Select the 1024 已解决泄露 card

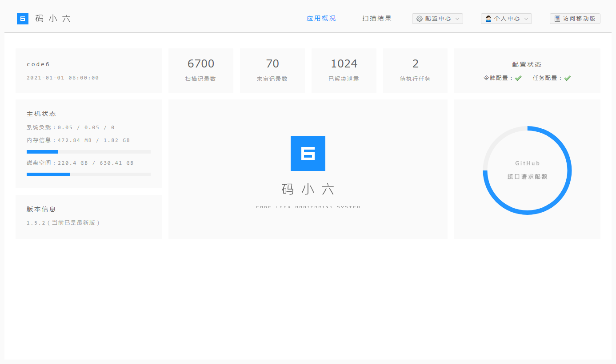tap(344, 71)
